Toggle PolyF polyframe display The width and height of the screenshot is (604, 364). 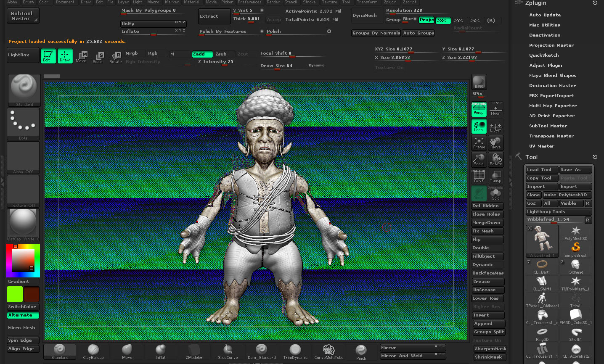tap(479, 177)
